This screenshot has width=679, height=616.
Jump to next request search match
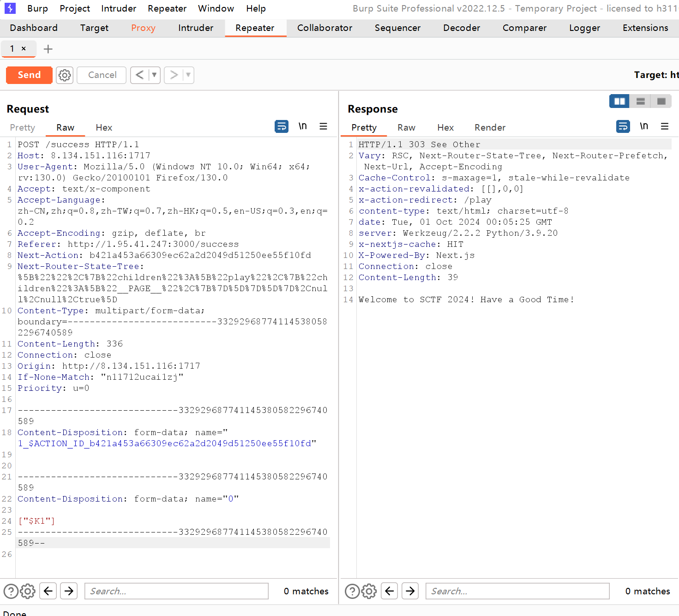[x=69, y=591]
